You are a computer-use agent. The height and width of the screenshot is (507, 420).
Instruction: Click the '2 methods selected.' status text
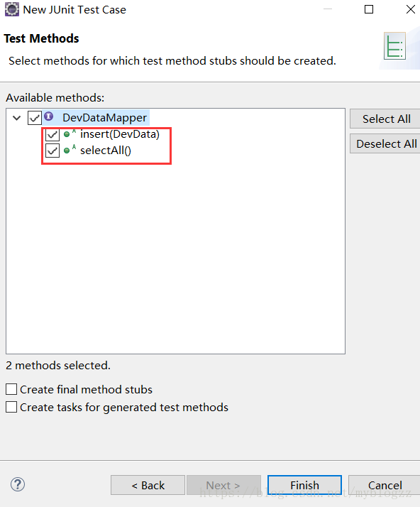58,366
